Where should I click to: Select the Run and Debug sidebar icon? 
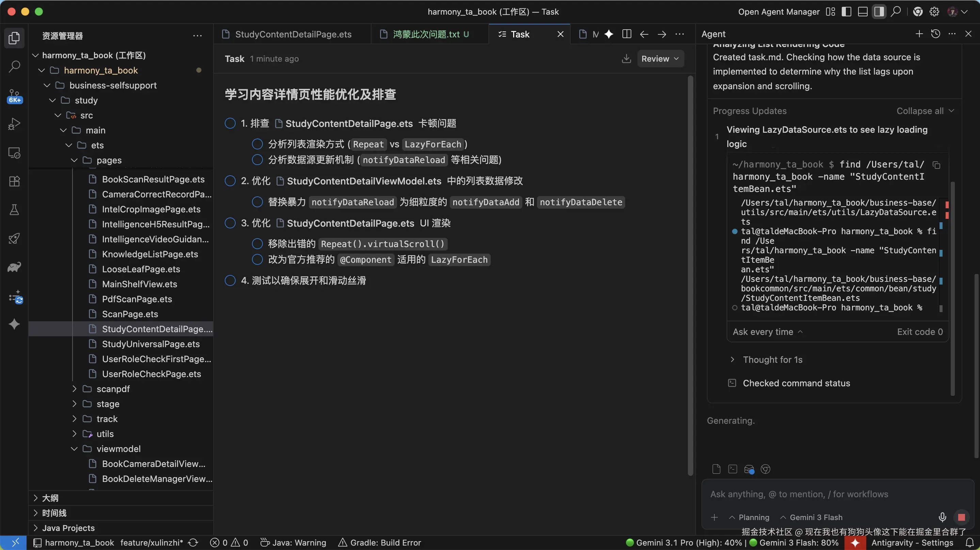[x=14, y=123]
